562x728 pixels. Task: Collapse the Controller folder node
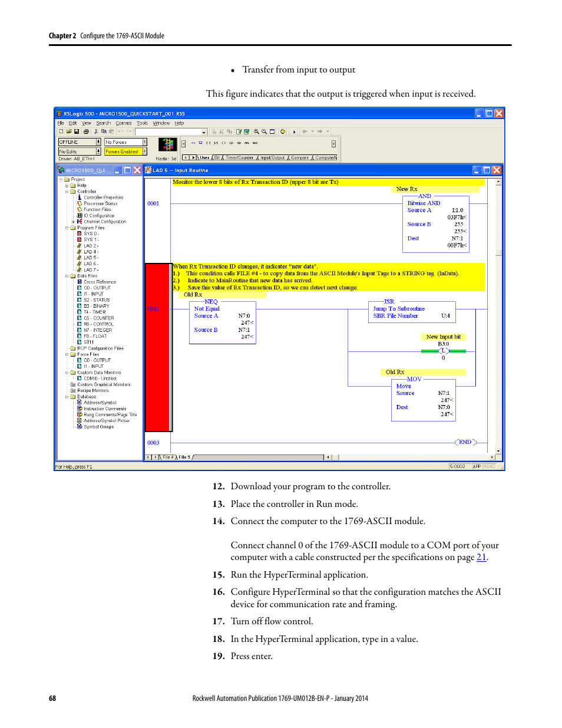pos(67,192)
